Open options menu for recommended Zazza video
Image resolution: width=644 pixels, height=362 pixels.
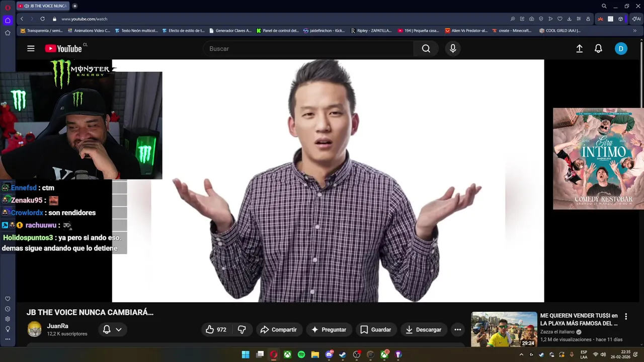pyautogui.click(x=626, y=317)
